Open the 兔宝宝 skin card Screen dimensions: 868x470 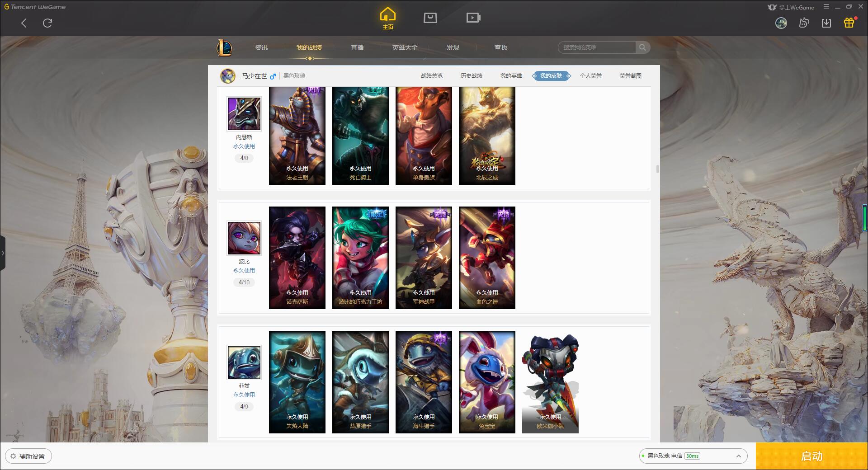pyautogui.click(x=487, y=382)
